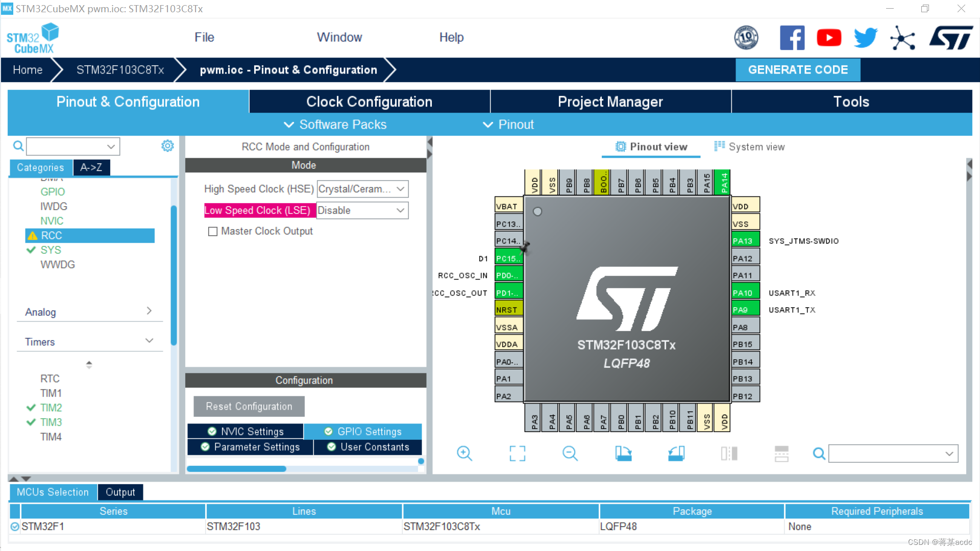Click the rotate pinout clockwise icon

coord(623,453)
